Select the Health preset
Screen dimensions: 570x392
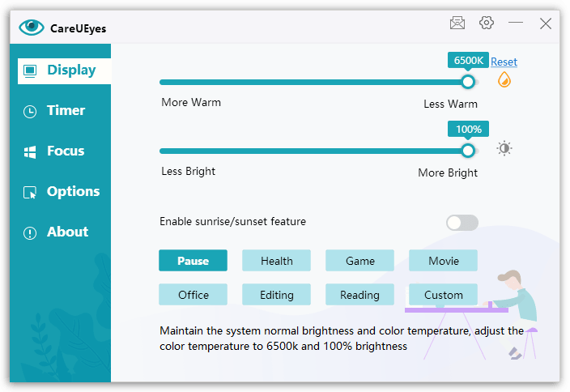(276, 260)
